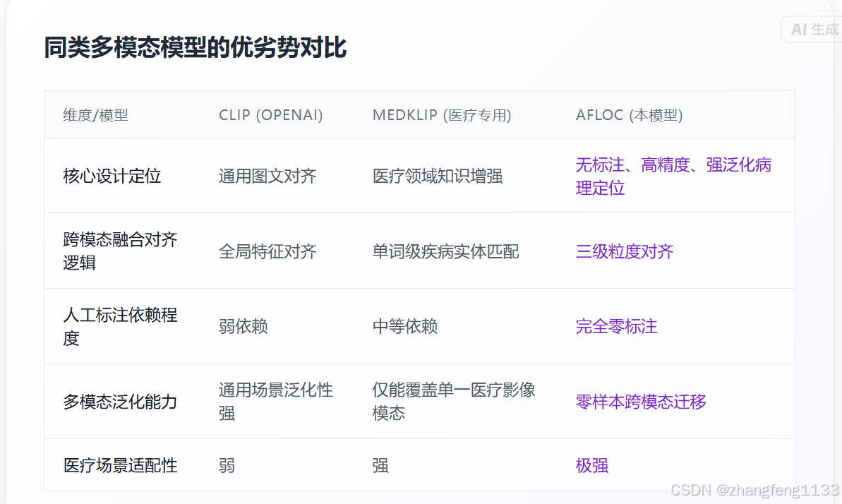Click the purple text 完全零标注

pos(616,326)
